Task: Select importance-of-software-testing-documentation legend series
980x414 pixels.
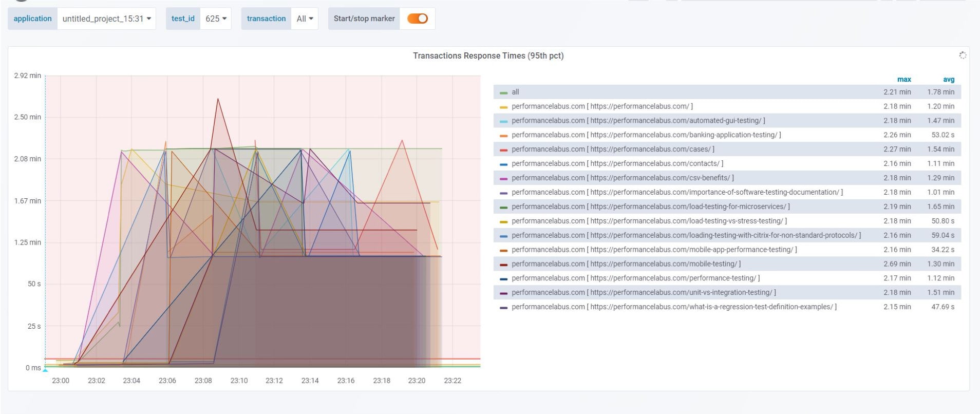Action: [x=677, y=192]
